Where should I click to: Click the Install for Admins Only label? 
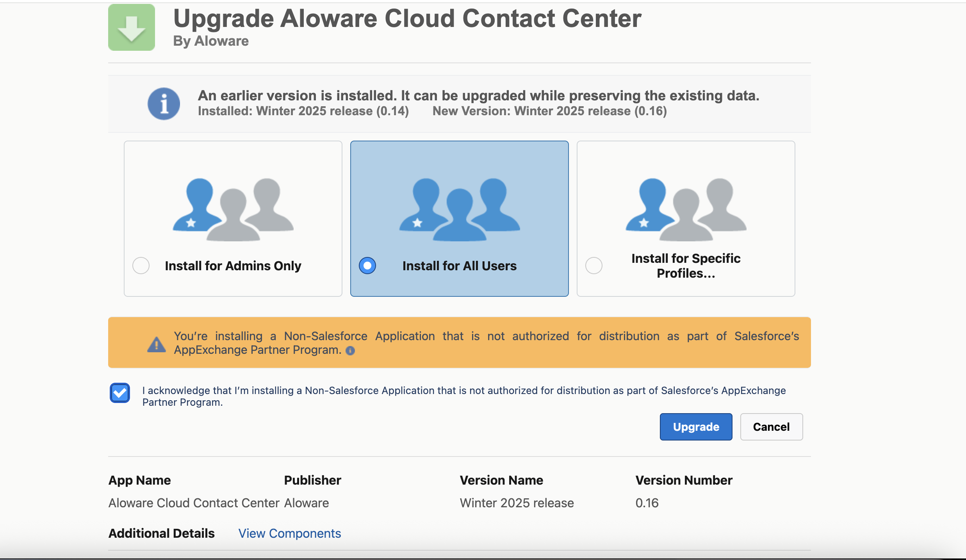click(233, 266)
